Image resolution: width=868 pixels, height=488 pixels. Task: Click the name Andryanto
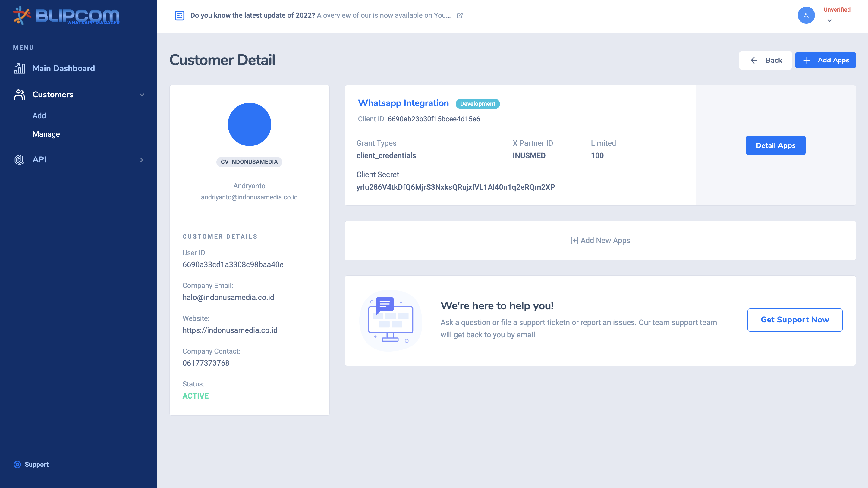(249, 186)
